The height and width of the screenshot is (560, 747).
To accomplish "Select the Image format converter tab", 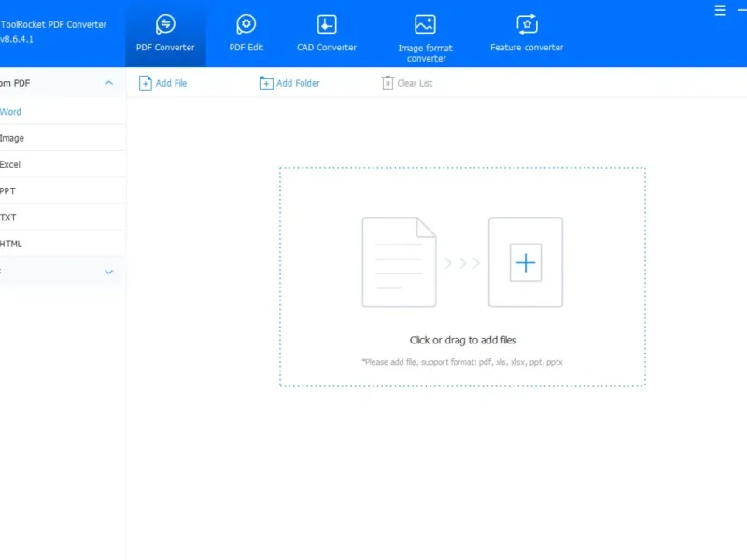I will point(426,38).
